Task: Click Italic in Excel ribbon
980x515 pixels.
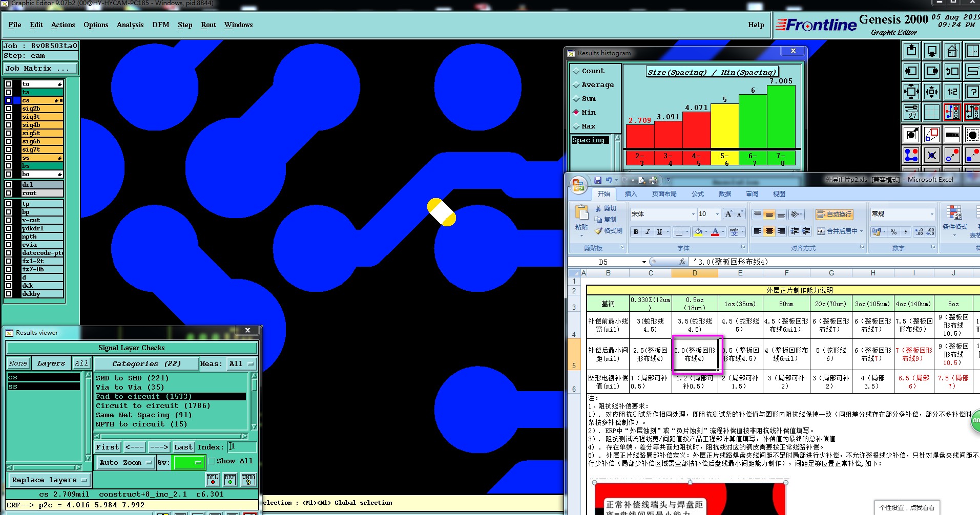Action: tap(648, 232)
